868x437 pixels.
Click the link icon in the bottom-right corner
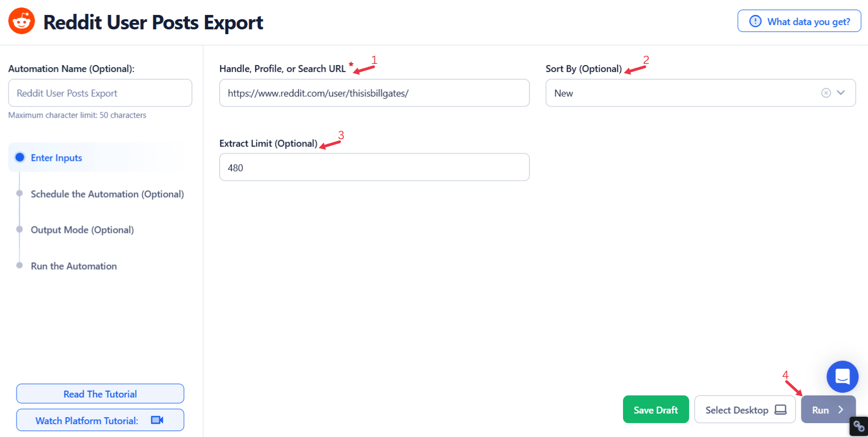[858, 426]
